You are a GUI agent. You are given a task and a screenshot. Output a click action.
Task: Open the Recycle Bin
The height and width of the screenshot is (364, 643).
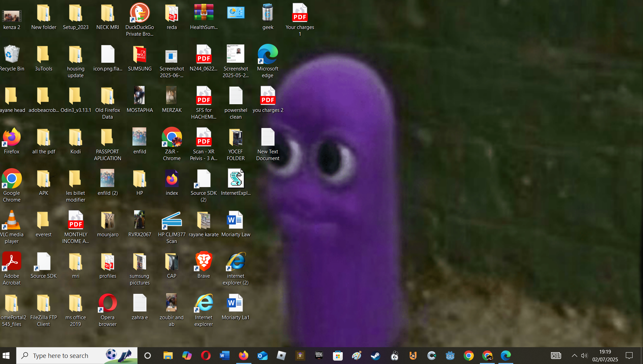click(x=12, y=58)
